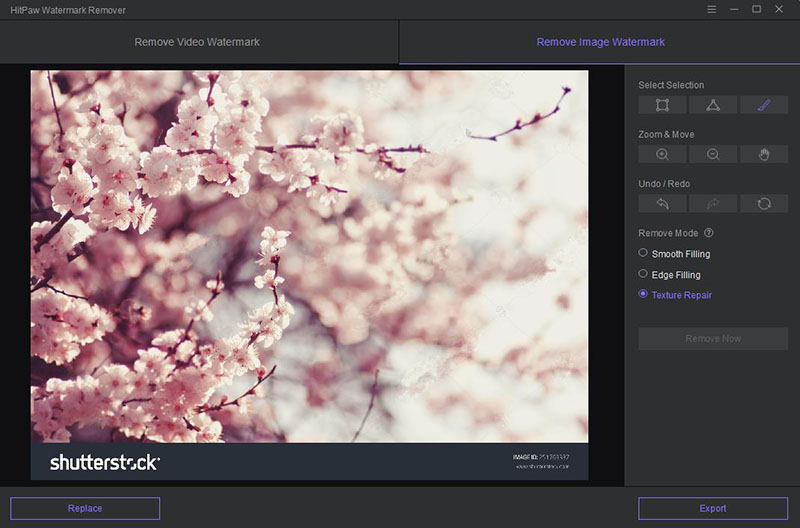
Task: Click the Image ID text in image footer
Action: click(x=541, y=457)
